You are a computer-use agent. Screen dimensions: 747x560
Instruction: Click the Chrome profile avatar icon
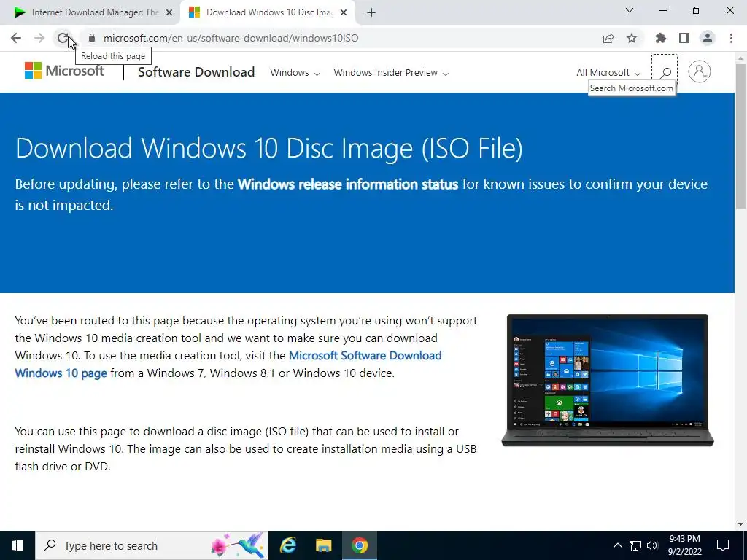[x=708, y=38]
